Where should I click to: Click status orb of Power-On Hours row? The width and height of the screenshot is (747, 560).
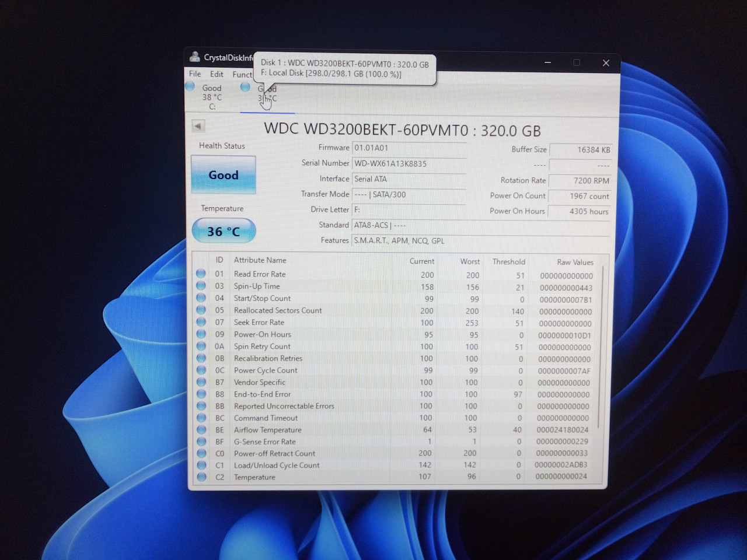[201, 334]
